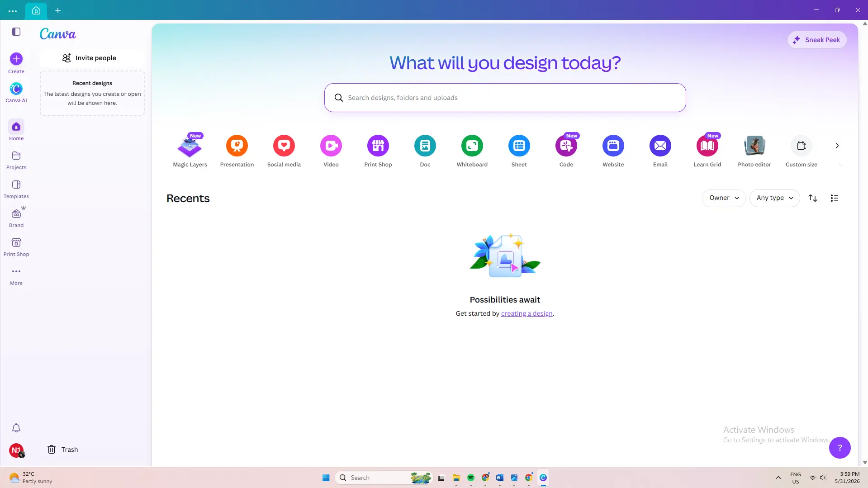Screen dimensions: 868x488
Task: Open the Photo editor
Action: coord(754,151)
